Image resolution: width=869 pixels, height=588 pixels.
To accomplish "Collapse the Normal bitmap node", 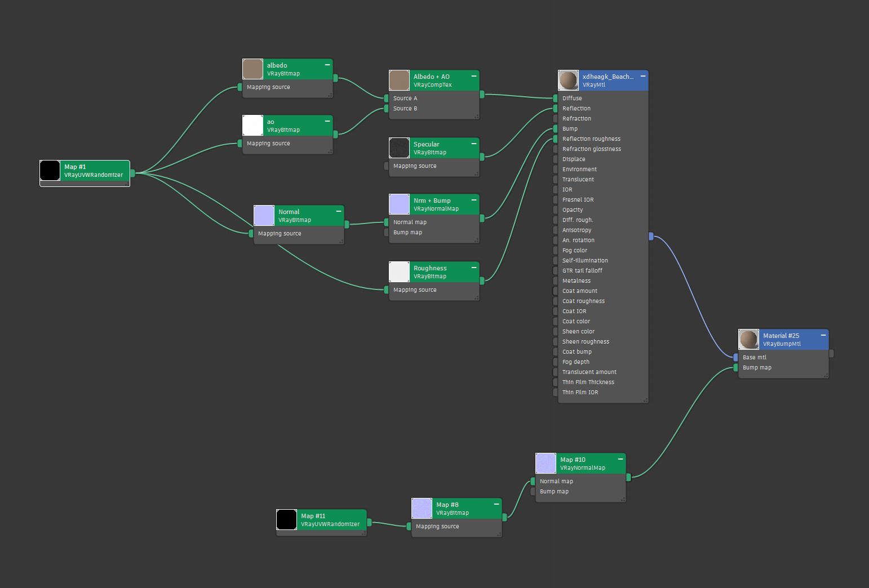I will click(339, 211).
